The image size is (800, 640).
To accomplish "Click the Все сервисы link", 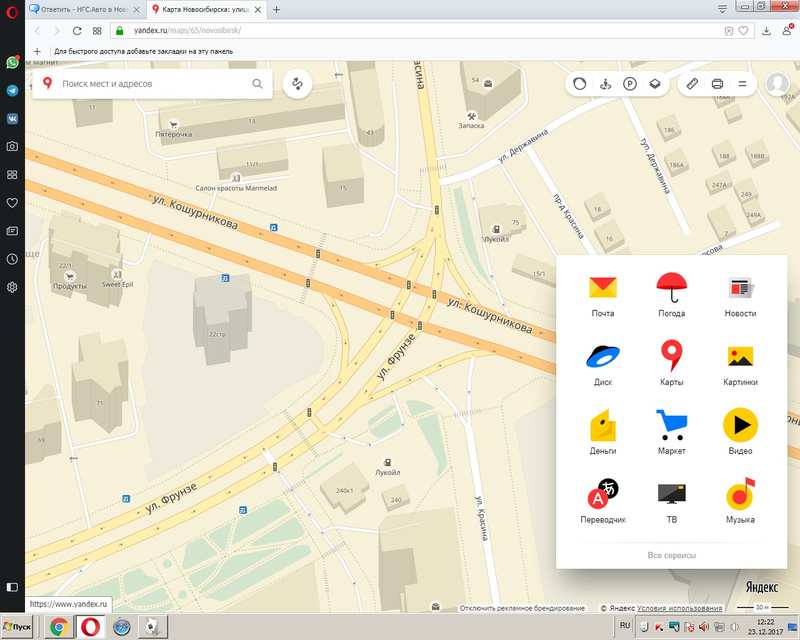I will click(x=671, y=555).
